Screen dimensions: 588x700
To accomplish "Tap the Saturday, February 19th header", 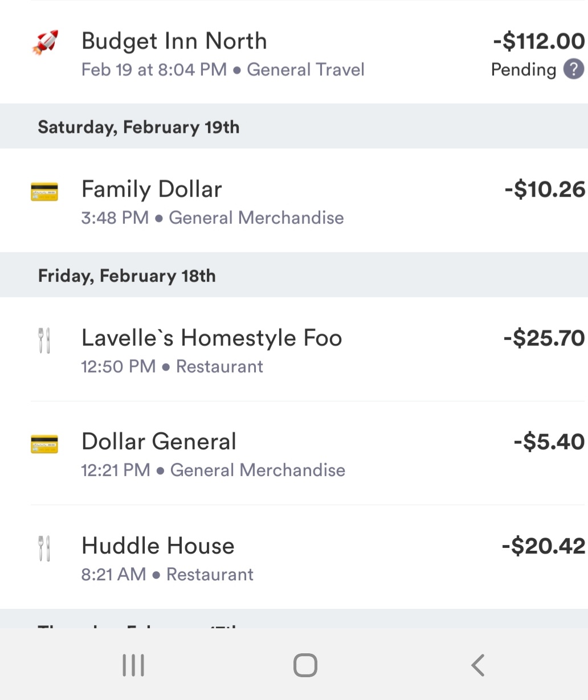I will coord(138,126).
